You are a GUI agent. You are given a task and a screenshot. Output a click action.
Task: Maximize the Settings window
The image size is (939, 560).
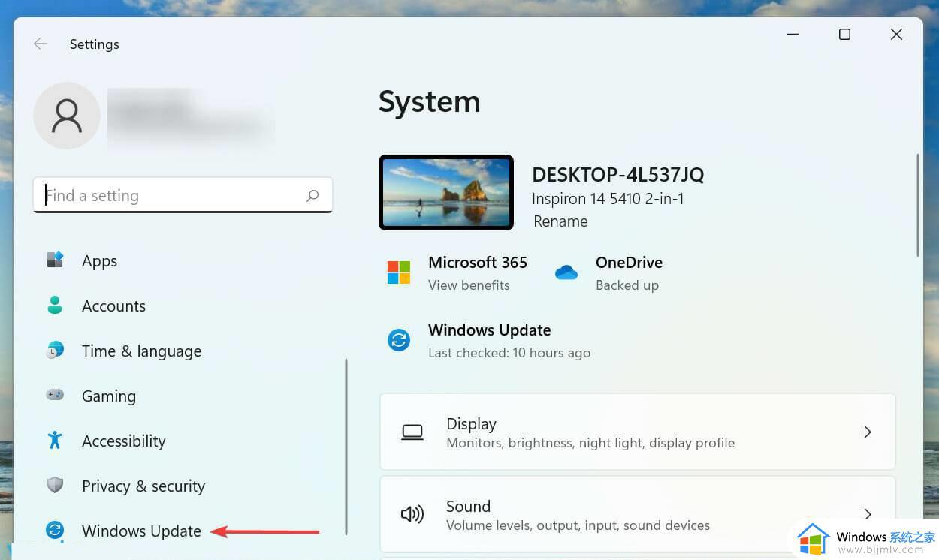point(844,35)
